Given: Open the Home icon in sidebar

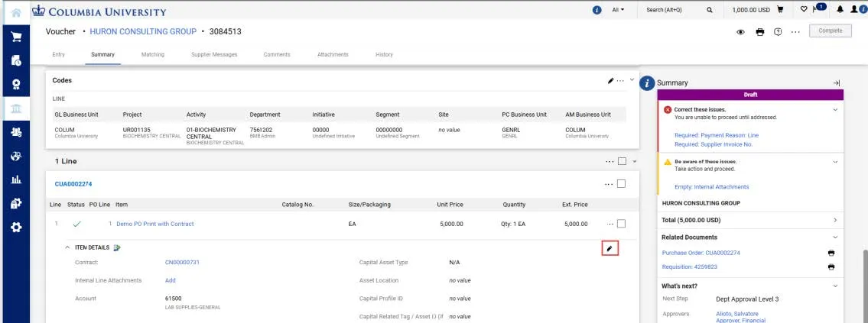Looking at the screenshot, I should pyautogui.click(x=17, y=12).
